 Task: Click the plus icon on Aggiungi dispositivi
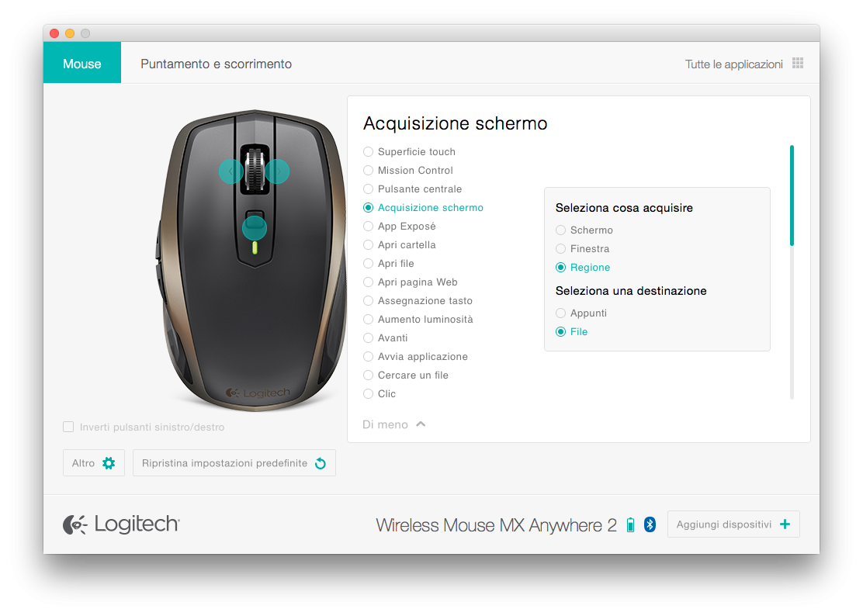coord(785,524)
